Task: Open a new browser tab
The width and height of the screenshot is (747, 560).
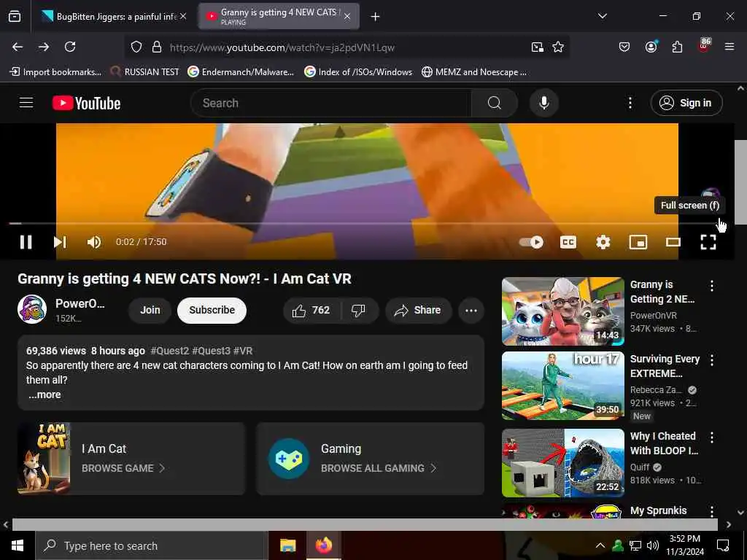Action: point(376,17)
